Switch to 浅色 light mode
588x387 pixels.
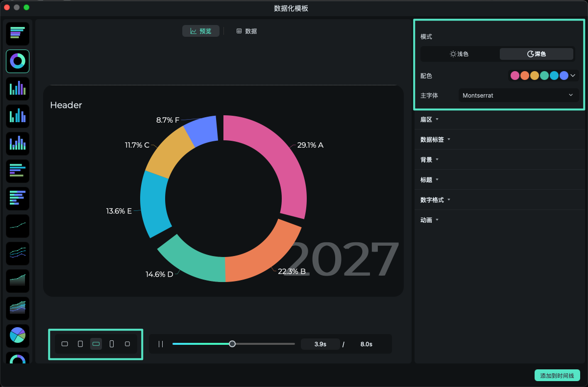[x=459, y=54]
